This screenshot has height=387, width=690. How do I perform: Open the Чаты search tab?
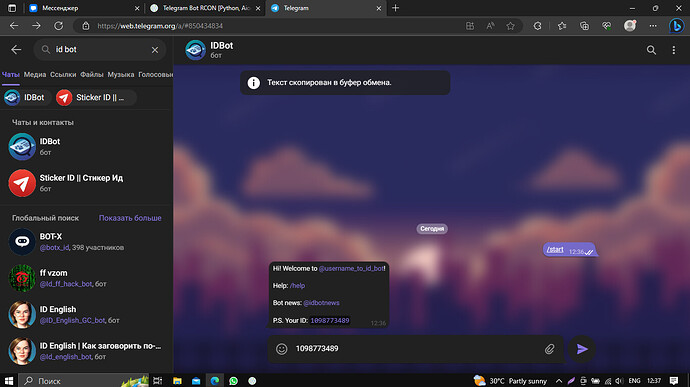11,75
